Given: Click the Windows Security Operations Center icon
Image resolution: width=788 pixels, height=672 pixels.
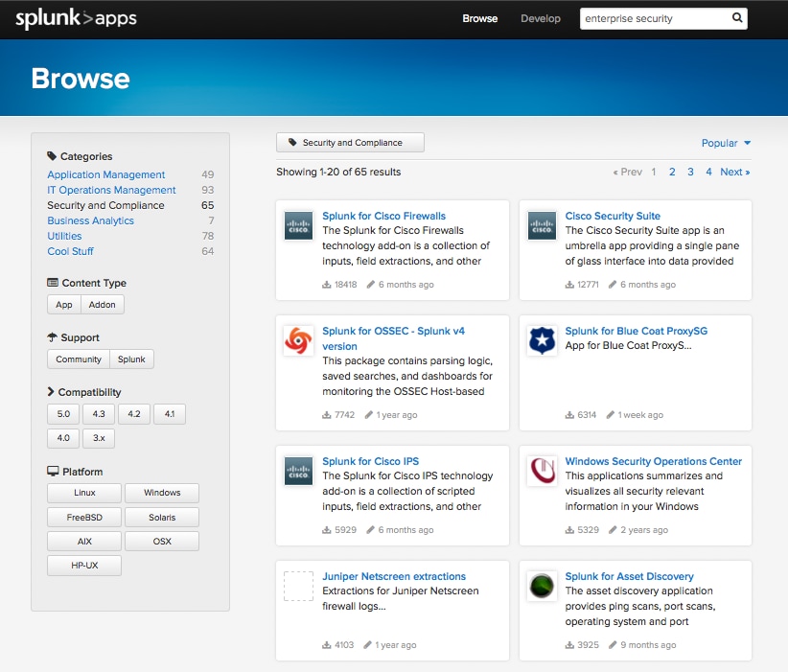Looking at the screenshot, I should pos(542,471).
